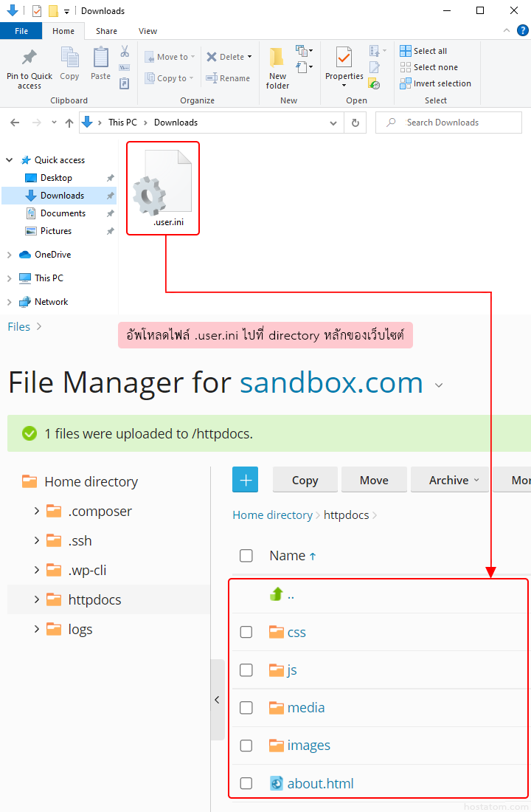Open the View ribbon tab
Screen dimensions: 531x812
click(147, 31)
